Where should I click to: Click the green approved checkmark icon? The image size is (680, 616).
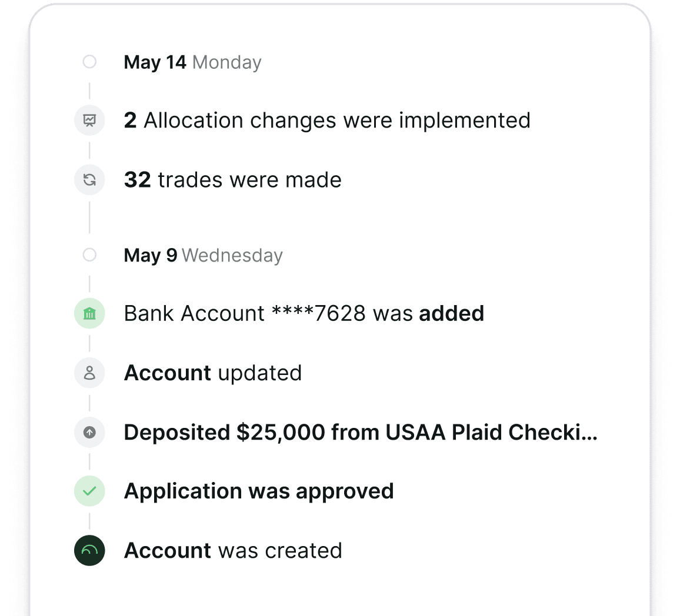click(x=89, y=491)
